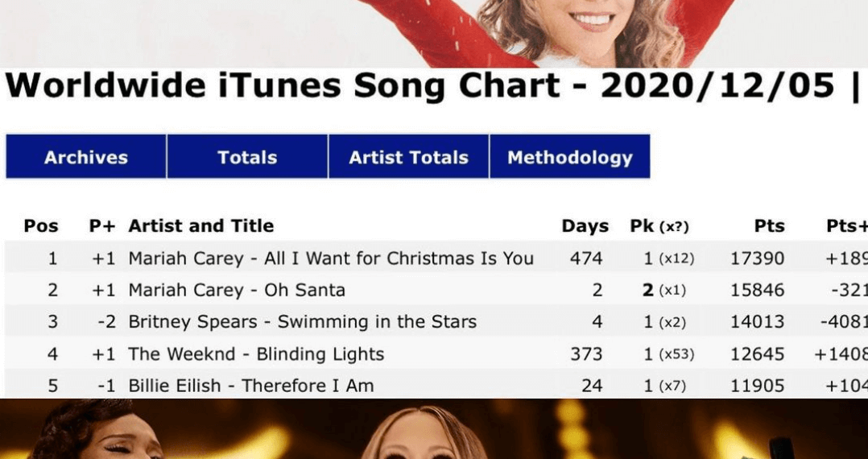The width and height of the screenshot is (868, 459).
Task: Click the P+ column header
Action: (102, 226)
